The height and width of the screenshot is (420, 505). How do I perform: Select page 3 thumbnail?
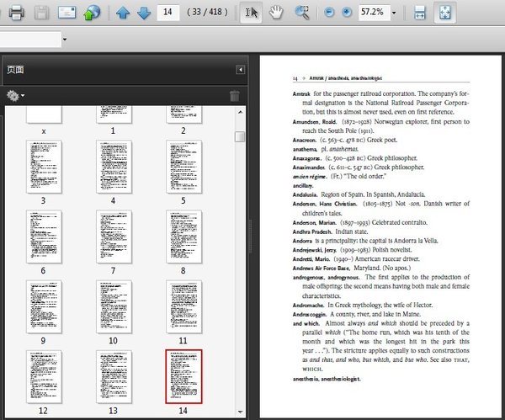[x=44, y=167]
